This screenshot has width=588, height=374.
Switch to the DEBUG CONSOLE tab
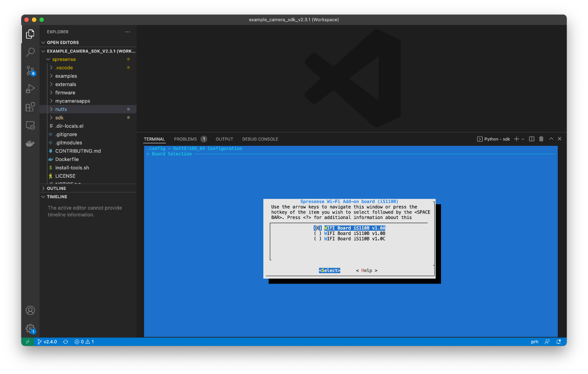[260, 139]
